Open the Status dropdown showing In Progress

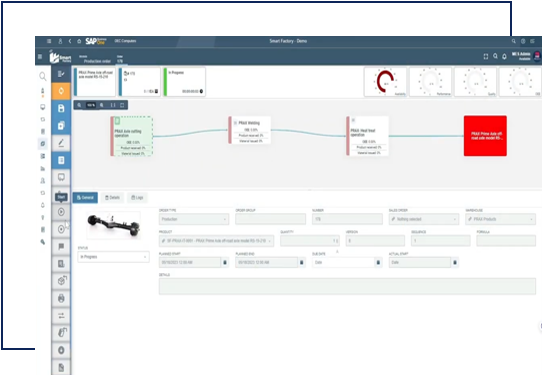114,257
